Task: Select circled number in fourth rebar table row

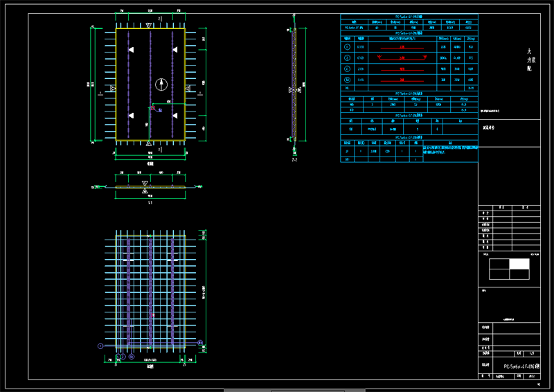Action: 348,80
